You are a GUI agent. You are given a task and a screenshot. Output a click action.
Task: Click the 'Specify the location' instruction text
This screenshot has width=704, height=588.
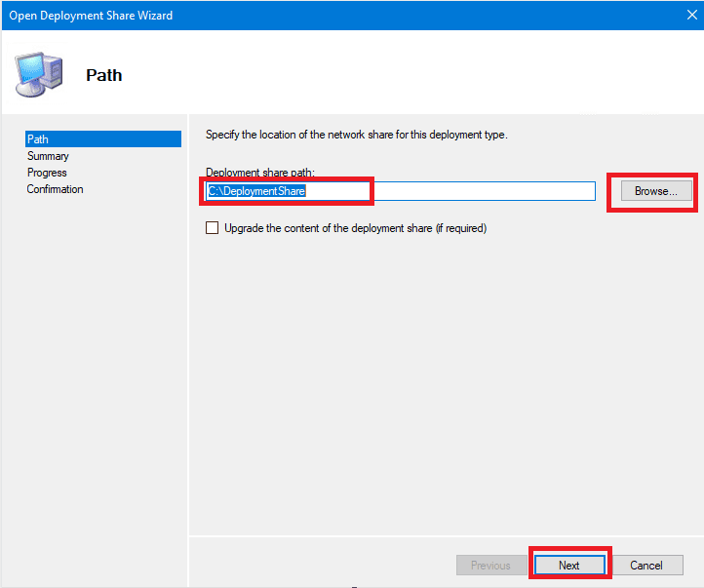(x=356, y=135)
